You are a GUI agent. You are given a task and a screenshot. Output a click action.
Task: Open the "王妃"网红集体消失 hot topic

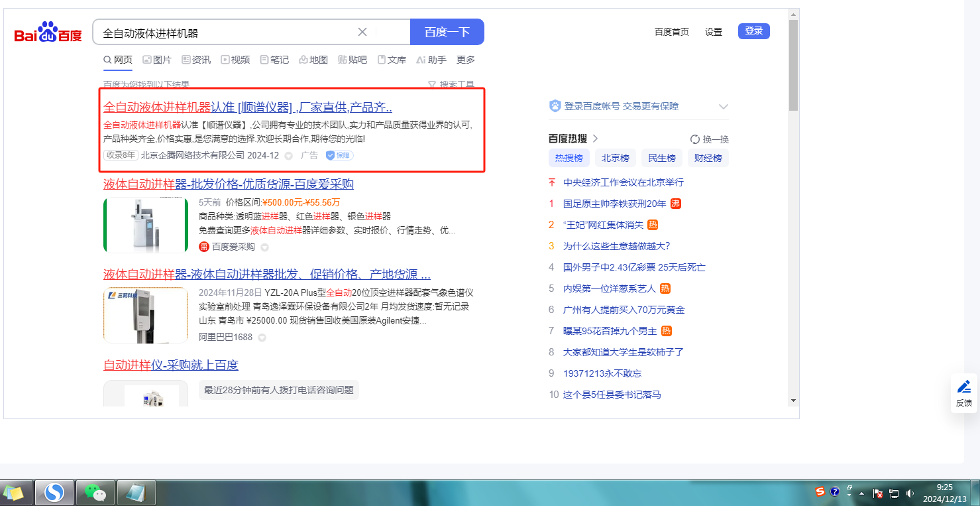(604, 225)
